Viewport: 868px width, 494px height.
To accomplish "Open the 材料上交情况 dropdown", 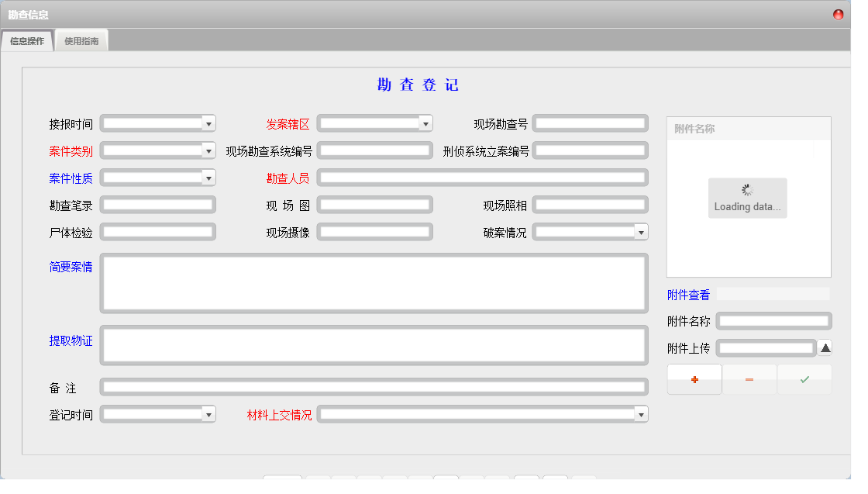I will click(641, 413).
